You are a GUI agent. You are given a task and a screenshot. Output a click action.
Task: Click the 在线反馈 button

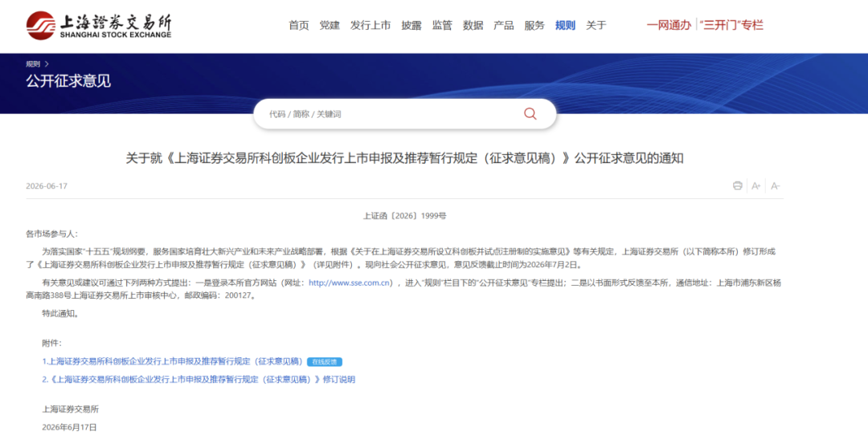click(x=325, y=362)
